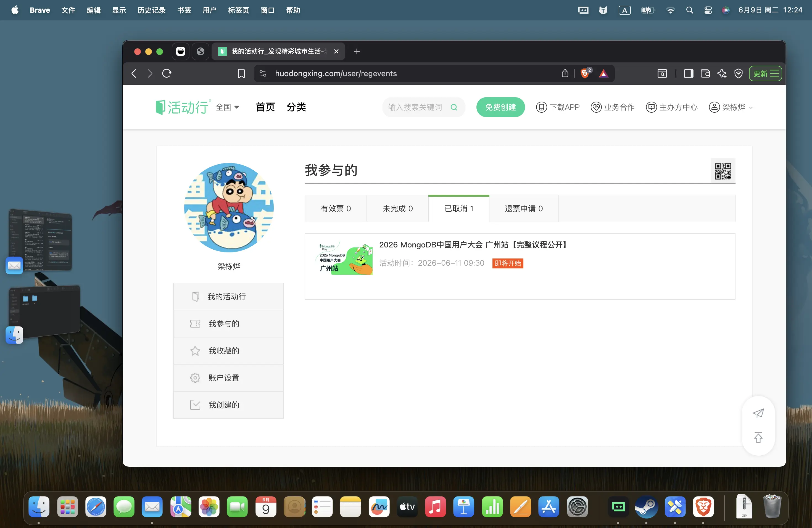Go back to previous page
The image size is (812, 528).
click(134, 73)
